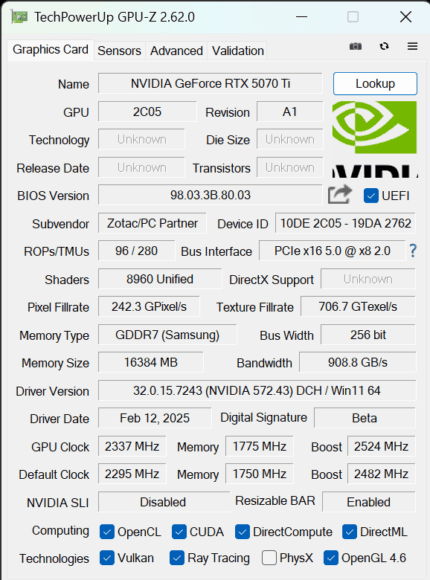Click Memory Size field 16384 MB
The image size is (430, 580).
(151, 362)
